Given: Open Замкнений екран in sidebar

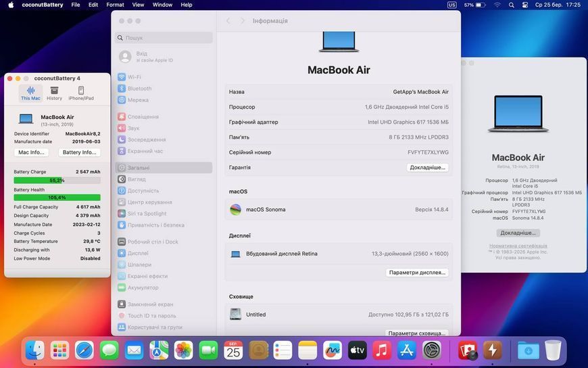Looking at the screenshot, I should pos(164,304).
